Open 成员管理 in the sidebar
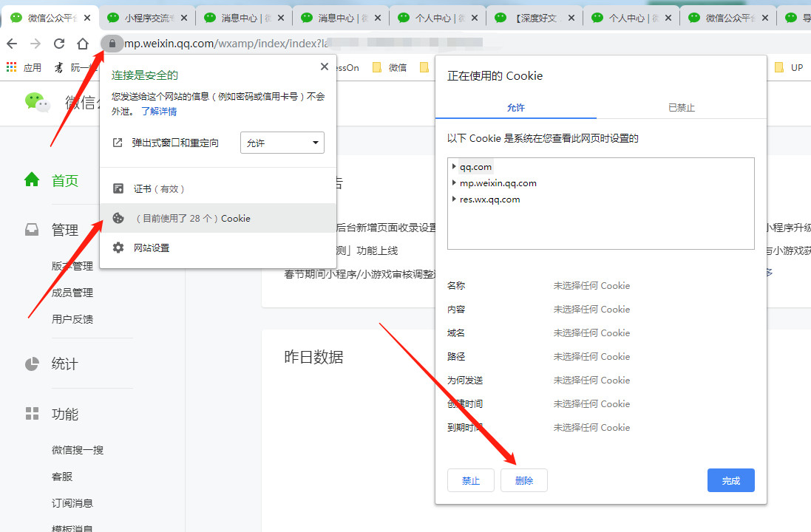Viewport: 811px width, 532px height. point(72,293)
